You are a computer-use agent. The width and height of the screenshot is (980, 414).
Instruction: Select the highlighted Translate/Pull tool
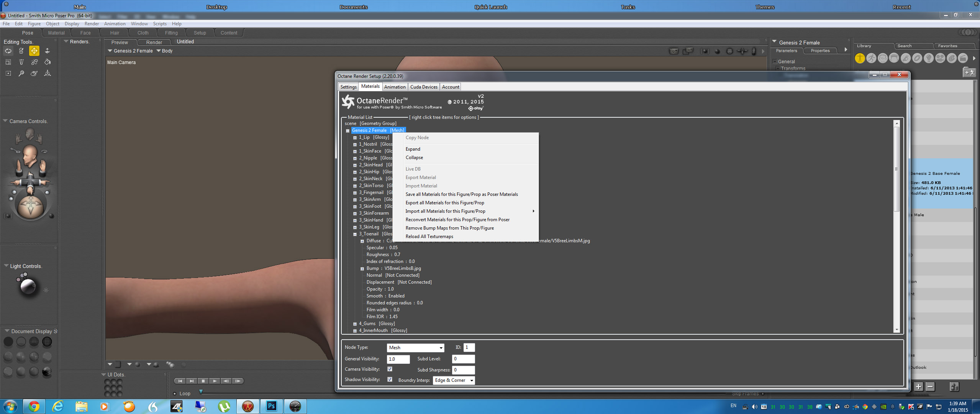point(34,51)
